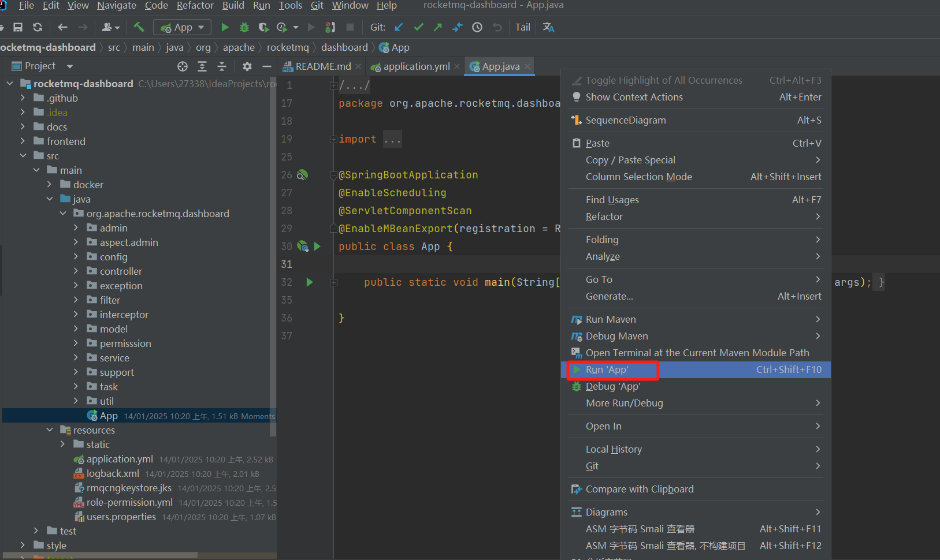The height and width of the screenshot is (560, 940).
Task: Click the Project panel horizontal scrollbar
Action: [99, 555]
